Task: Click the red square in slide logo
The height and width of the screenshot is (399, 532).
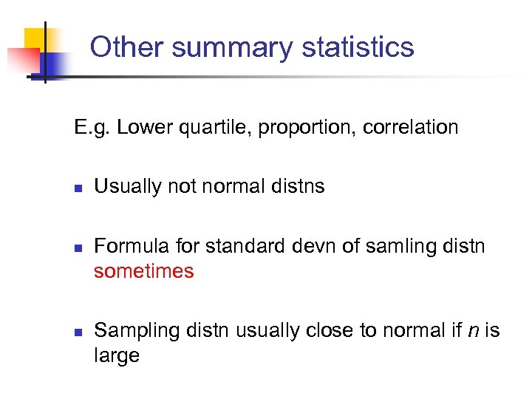Action: point(20,60)
